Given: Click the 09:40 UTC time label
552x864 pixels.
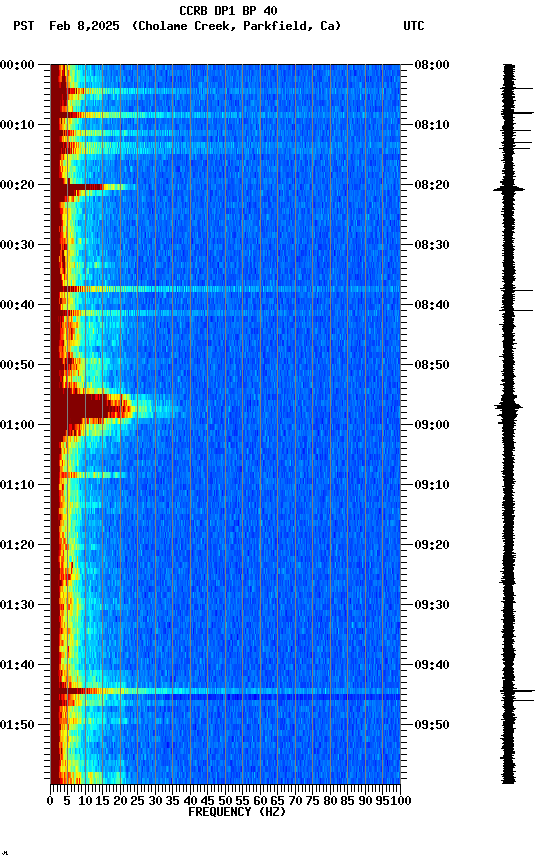Looking at the screenshot, I should tap(432, 665).
